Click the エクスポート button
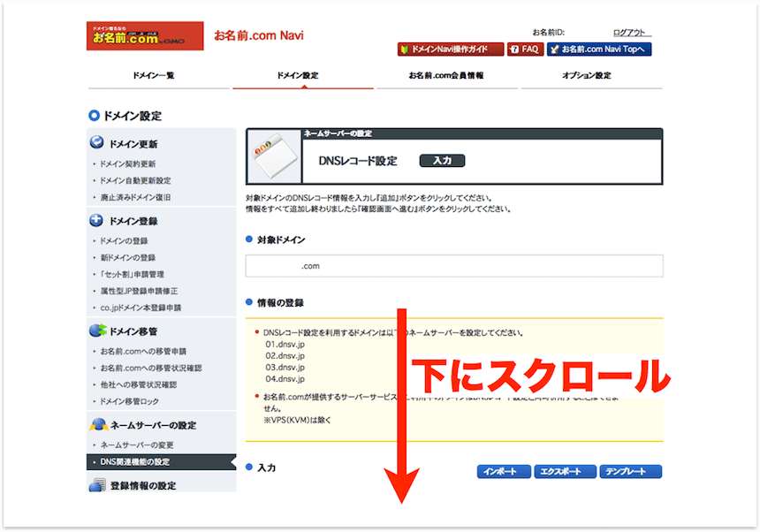This screenshot has height=532, width=760. (565, 471)
